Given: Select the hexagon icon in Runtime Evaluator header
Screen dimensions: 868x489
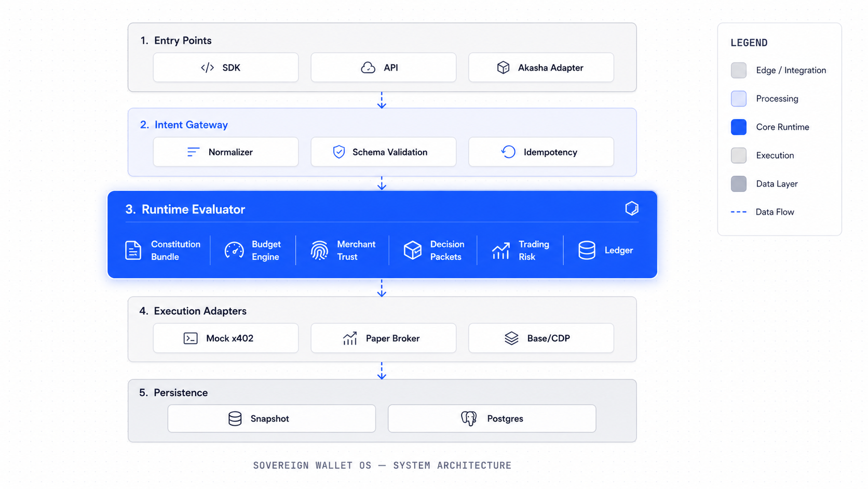Looking at the screenshot, I should (632, 208).
